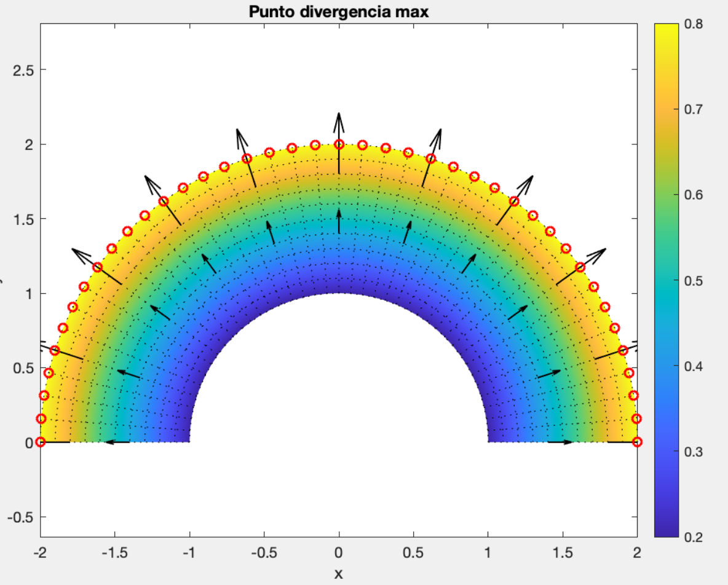Click the y-axis tick label 2.5
Screen dimensions: 728x585
click(x=23, y=70)
